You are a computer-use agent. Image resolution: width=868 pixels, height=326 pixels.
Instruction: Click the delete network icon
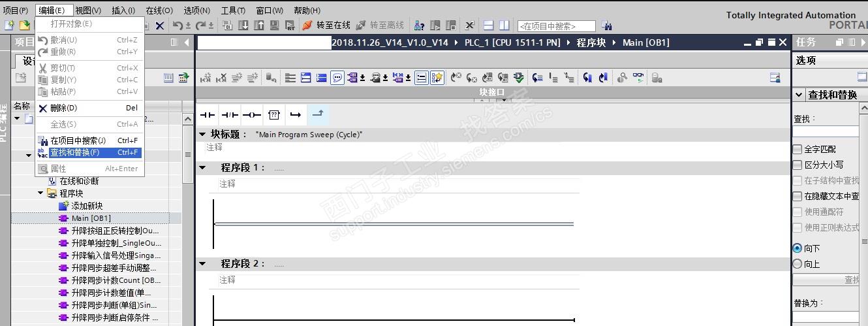pyautogui.click(x=221, y=78)
